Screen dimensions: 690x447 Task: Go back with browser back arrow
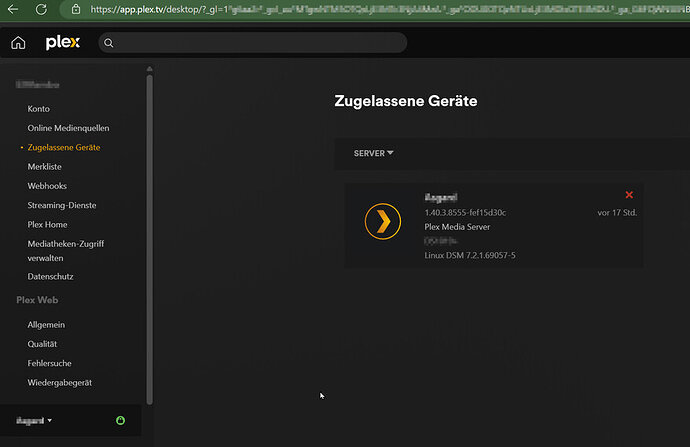[13, 9]
